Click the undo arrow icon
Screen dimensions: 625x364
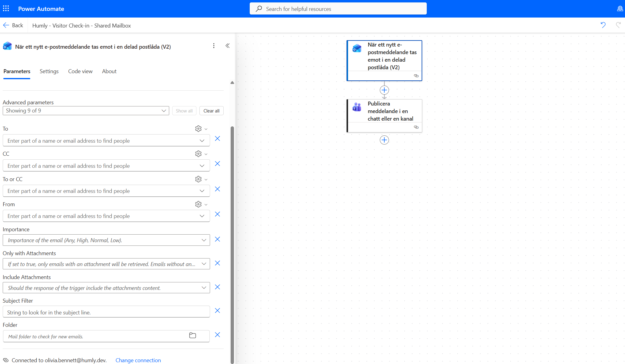pos(603,25)
